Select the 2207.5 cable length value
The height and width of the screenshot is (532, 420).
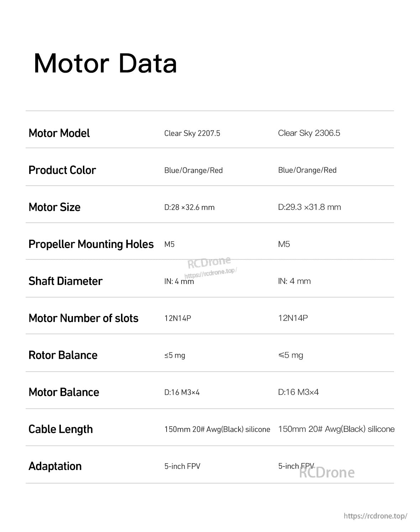tap(217, 429)
